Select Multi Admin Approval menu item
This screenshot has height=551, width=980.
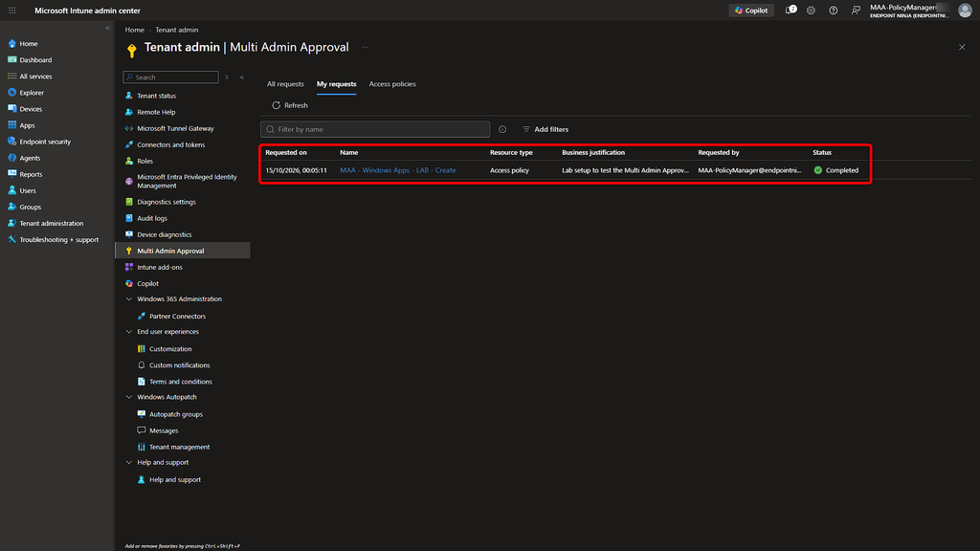pos(183,251)
